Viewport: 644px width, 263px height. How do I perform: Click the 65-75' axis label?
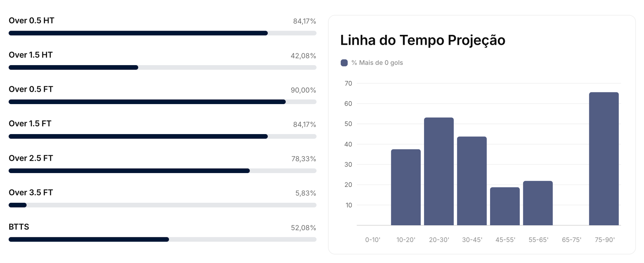coord(572,240)
